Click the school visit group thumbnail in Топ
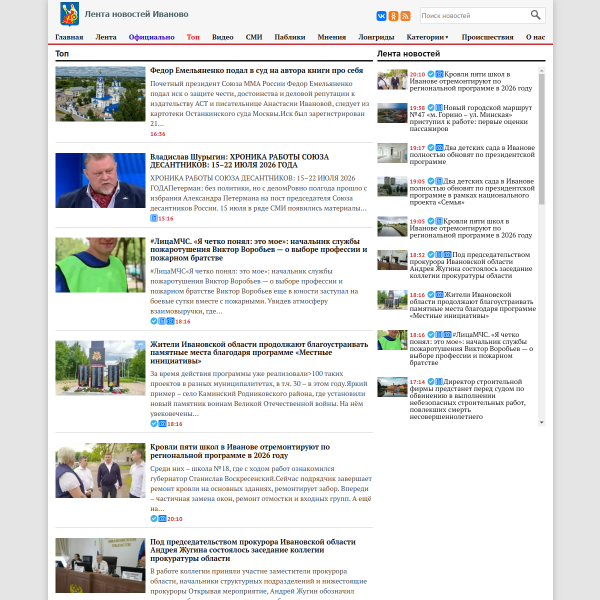600x600 pixels. [x=100, y=470]
